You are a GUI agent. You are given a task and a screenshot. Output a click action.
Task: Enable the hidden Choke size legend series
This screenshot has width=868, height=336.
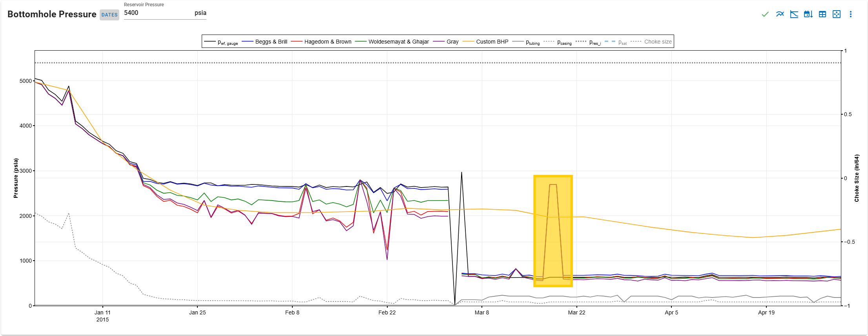click(x=651, y=42)
